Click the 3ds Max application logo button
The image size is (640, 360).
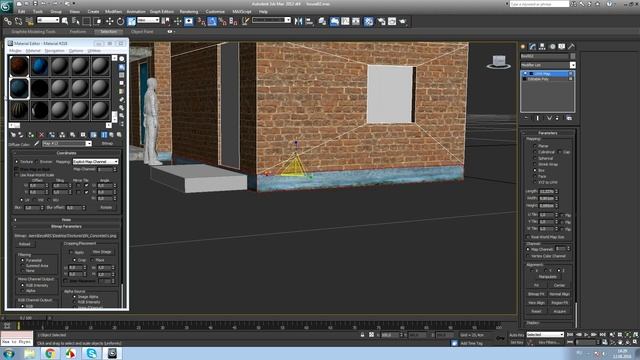[6, 6]
